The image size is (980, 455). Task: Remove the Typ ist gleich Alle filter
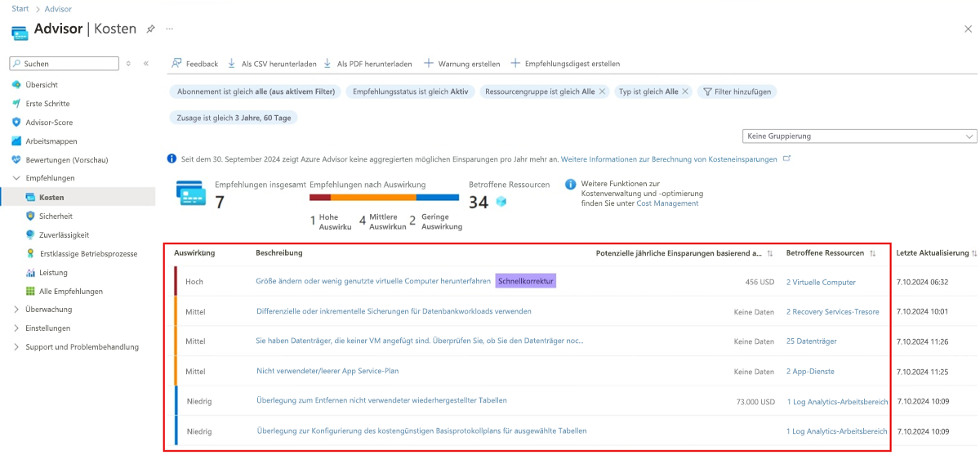click(685, 92)
